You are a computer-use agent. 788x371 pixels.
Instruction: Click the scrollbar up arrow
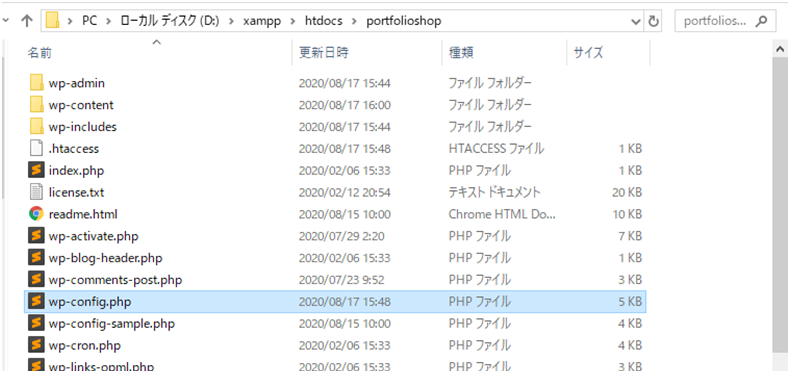point(780,49)
